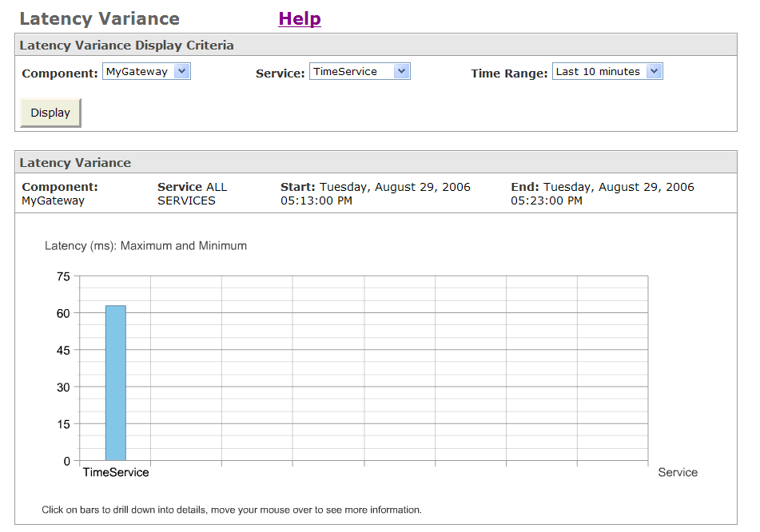The width and height of the screenshot is (760, 532).
Task: Expand the Time Range dropdown arrow
Action: click(x=654, y=71)
